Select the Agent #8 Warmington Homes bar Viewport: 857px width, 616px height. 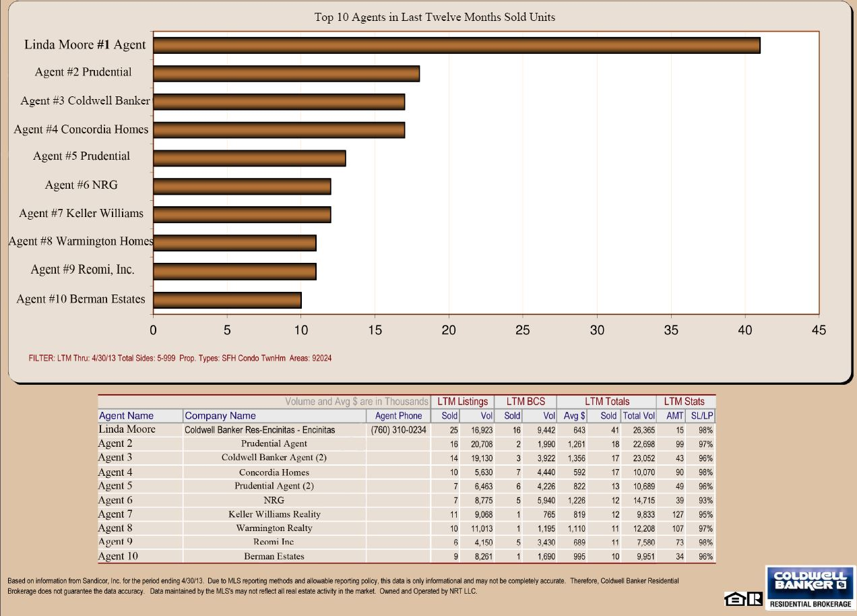point(234,243)
